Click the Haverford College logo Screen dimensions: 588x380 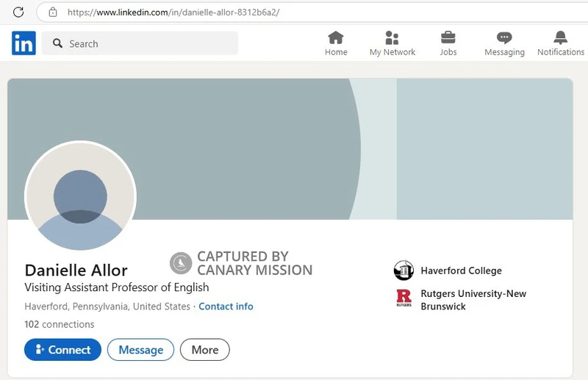point(404,270)
